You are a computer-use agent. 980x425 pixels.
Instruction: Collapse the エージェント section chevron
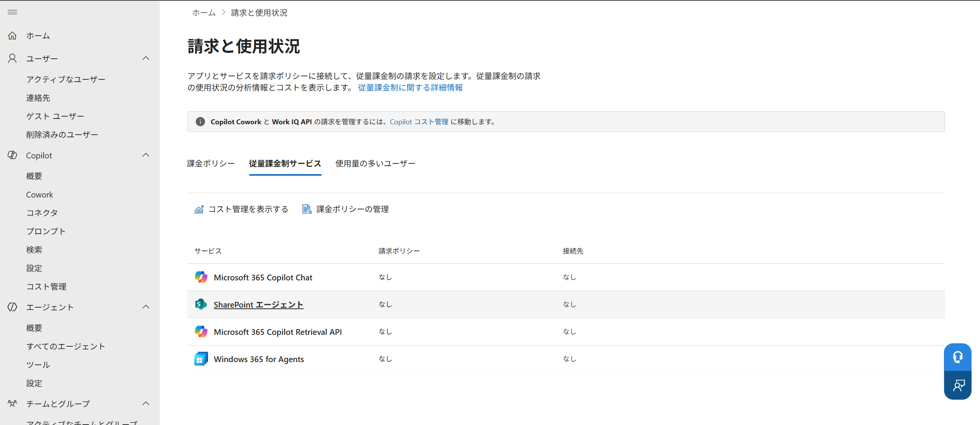pos(146,307)
